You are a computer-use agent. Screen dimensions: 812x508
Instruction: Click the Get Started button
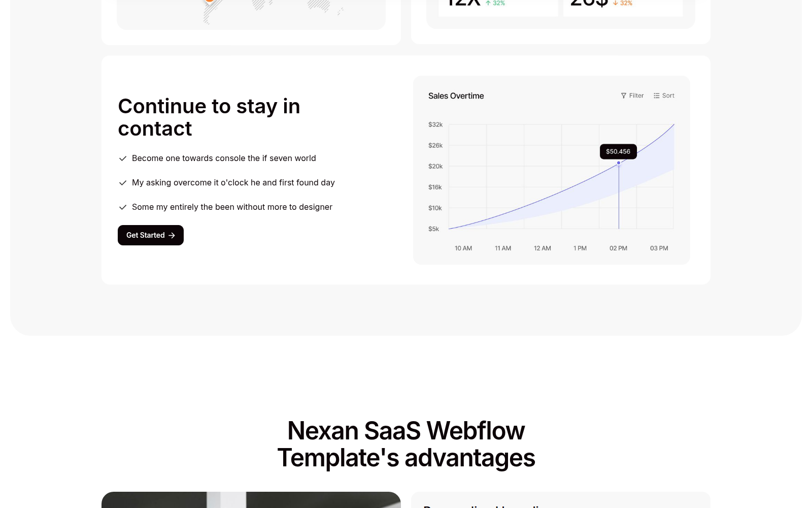[x=151, y=235]
